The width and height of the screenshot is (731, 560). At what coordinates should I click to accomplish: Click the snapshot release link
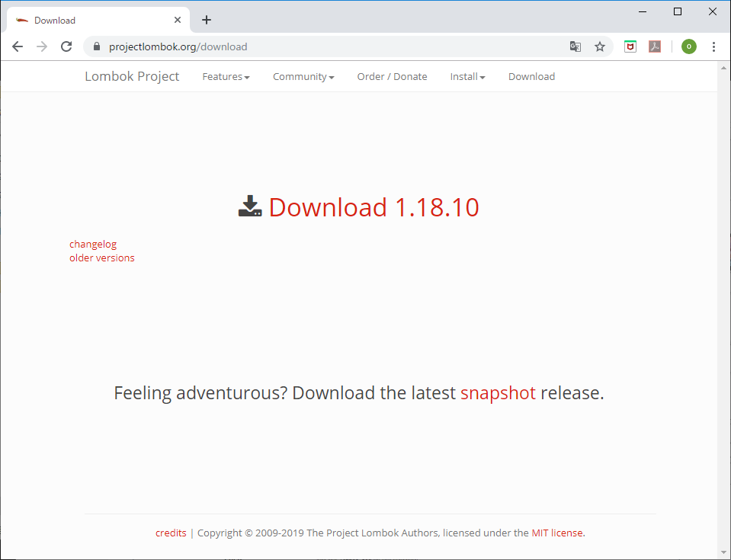[x=498, y=393]
